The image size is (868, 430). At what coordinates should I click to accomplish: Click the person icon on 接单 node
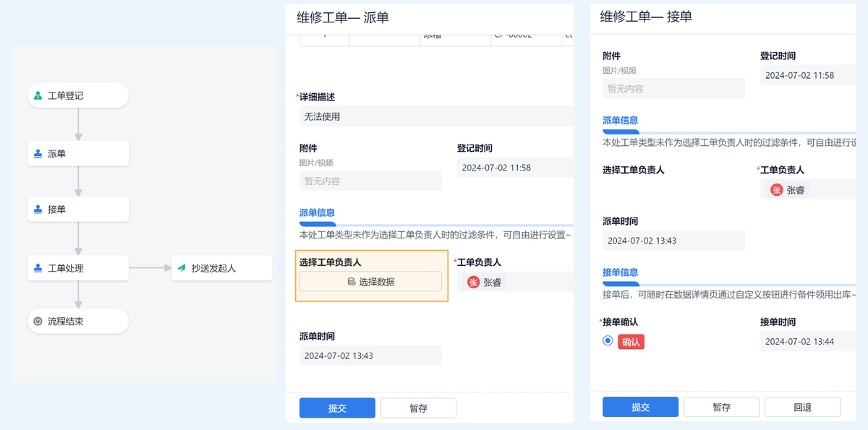tap(39, 209)
